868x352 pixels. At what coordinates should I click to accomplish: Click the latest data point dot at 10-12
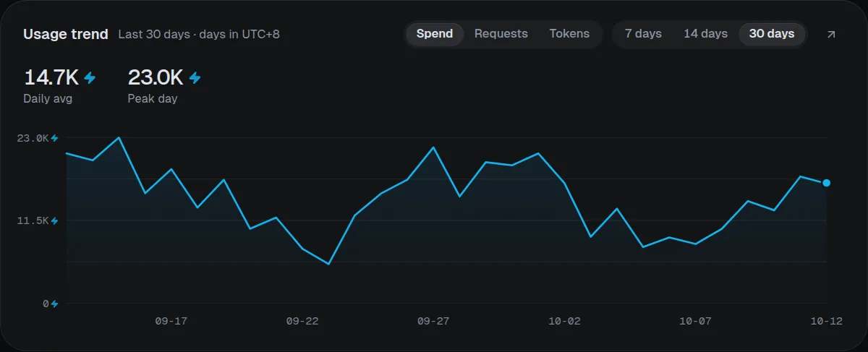coord(826,183)
